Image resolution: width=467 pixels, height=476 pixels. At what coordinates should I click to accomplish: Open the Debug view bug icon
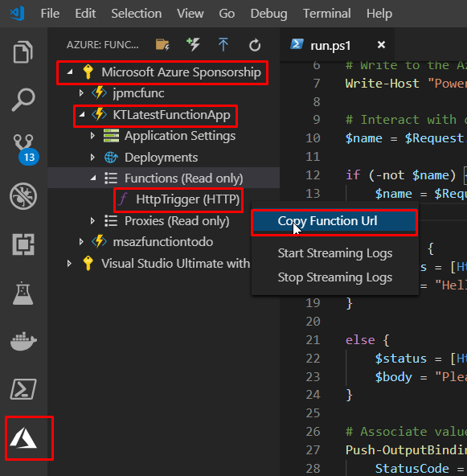coord(23,196)
